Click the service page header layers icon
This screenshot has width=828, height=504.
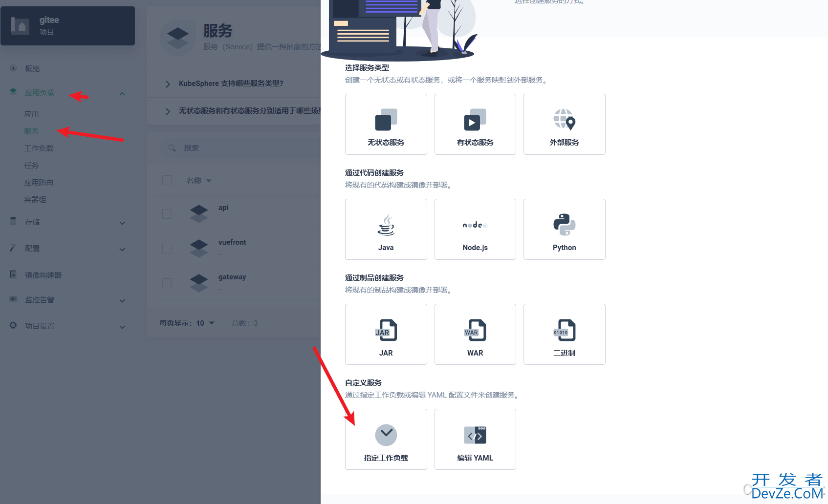click(178, 38)
